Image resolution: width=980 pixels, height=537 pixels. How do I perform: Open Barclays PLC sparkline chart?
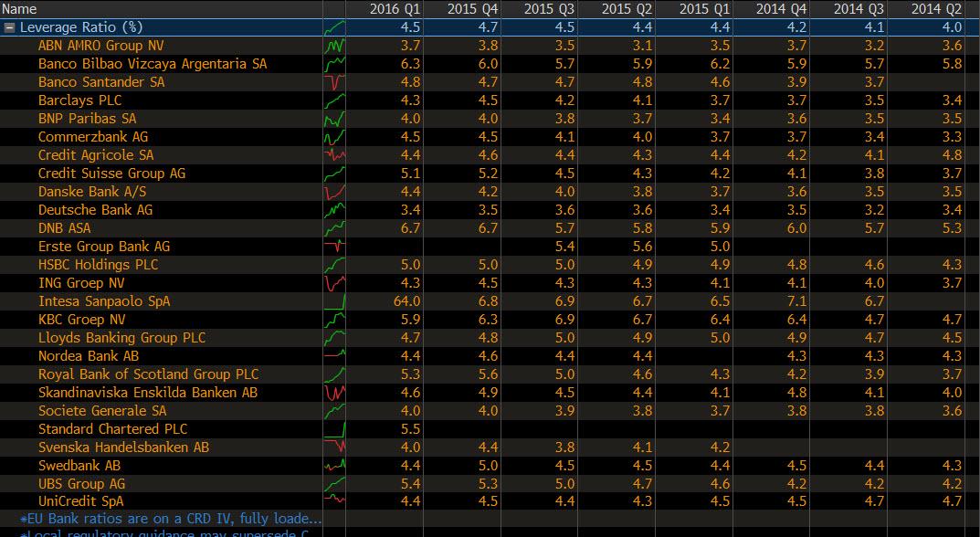(334, 100)
